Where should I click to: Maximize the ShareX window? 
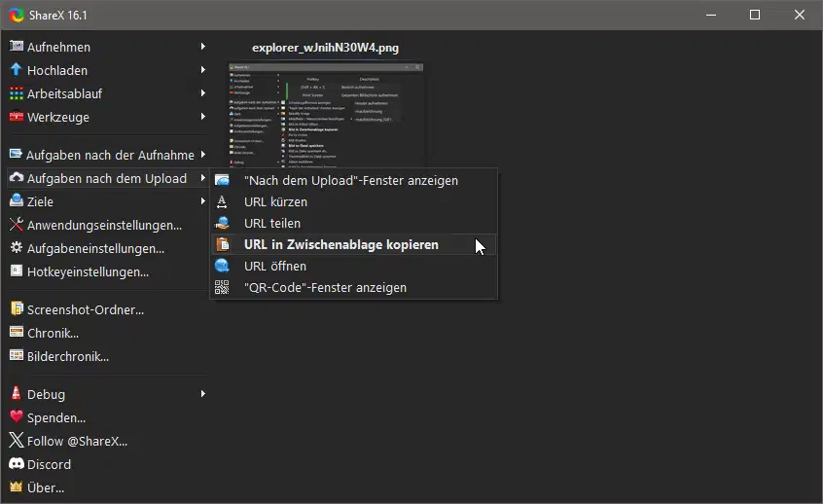point(755,15)
